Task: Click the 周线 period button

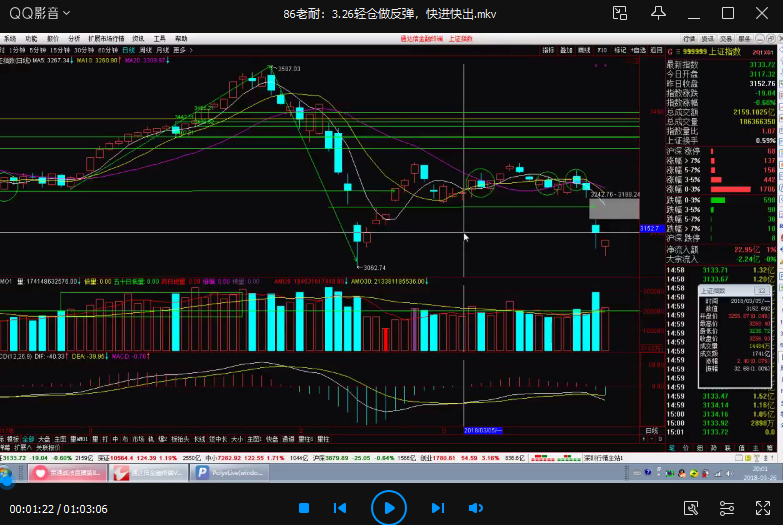Action: pos(146,49)
